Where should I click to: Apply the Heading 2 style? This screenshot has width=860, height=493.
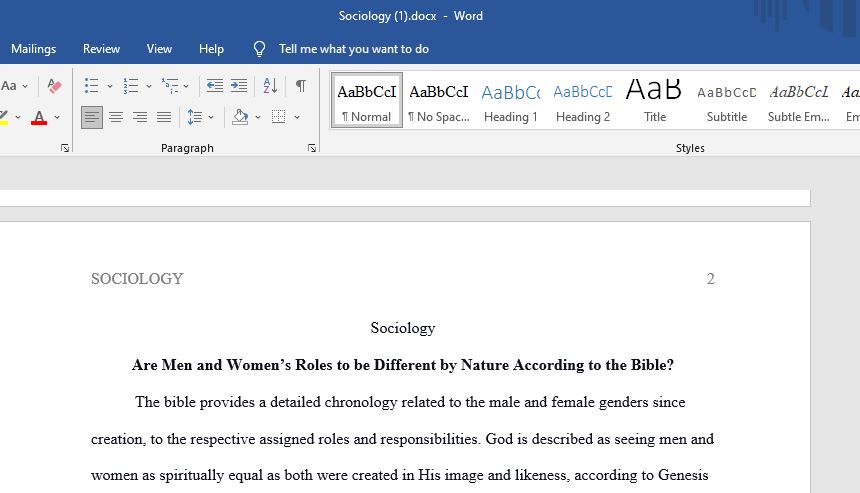[x=582, y=100]
